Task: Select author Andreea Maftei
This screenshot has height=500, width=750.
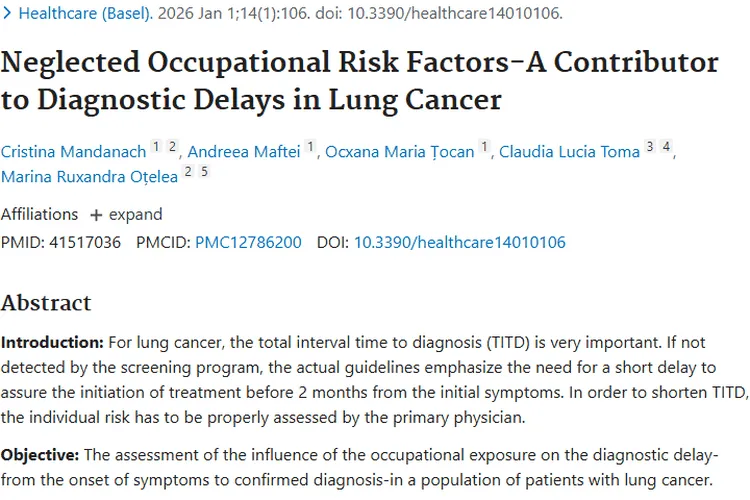Action: coord(244,152)
